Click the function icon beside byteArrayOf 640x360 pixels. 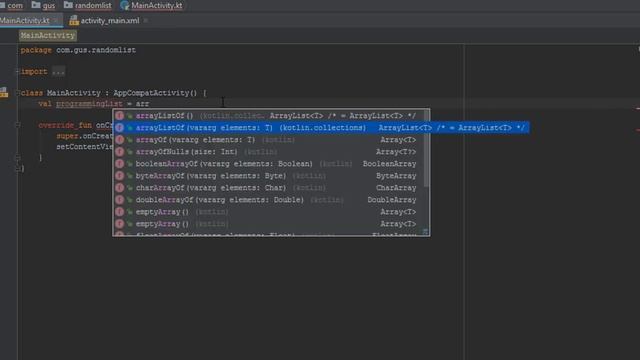tap(119, 176)
